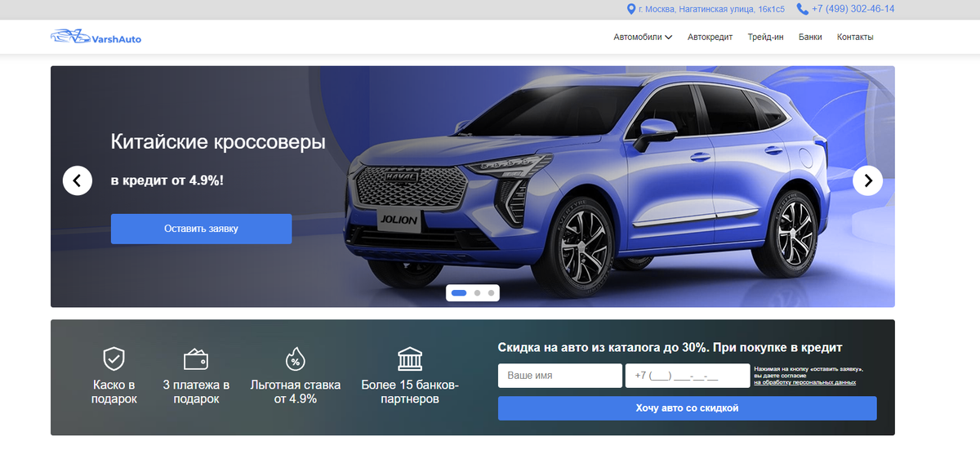Screen dimensions: 980x450
Task: Click the 3 платежа в подарок text
Action: click(196, 392)
